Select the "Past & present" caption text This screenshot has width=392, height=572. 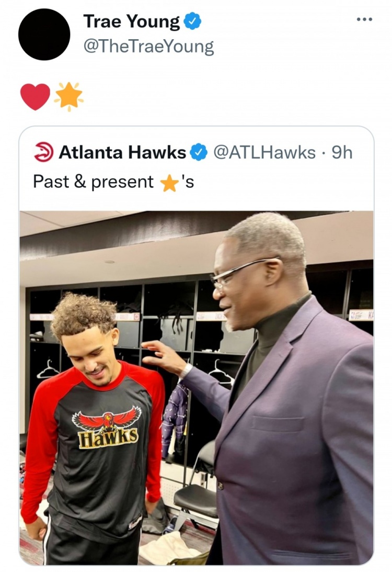(93, 182)
